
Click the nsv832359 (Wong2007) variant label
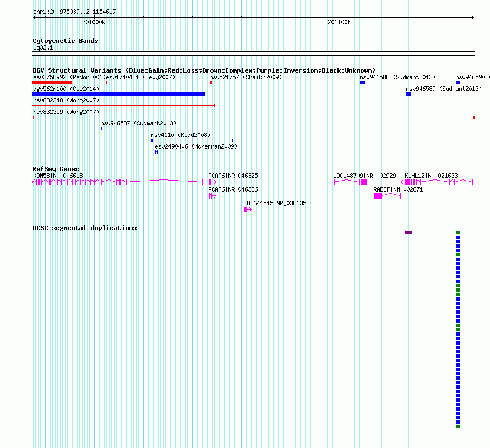[x=66, y=112]
